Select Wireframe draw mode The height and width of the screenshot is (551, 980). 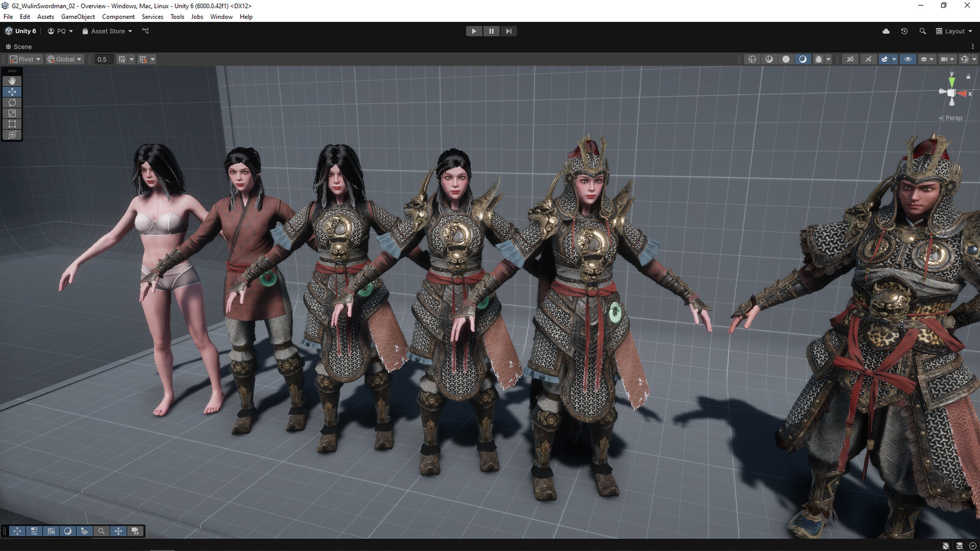point(752,59)
